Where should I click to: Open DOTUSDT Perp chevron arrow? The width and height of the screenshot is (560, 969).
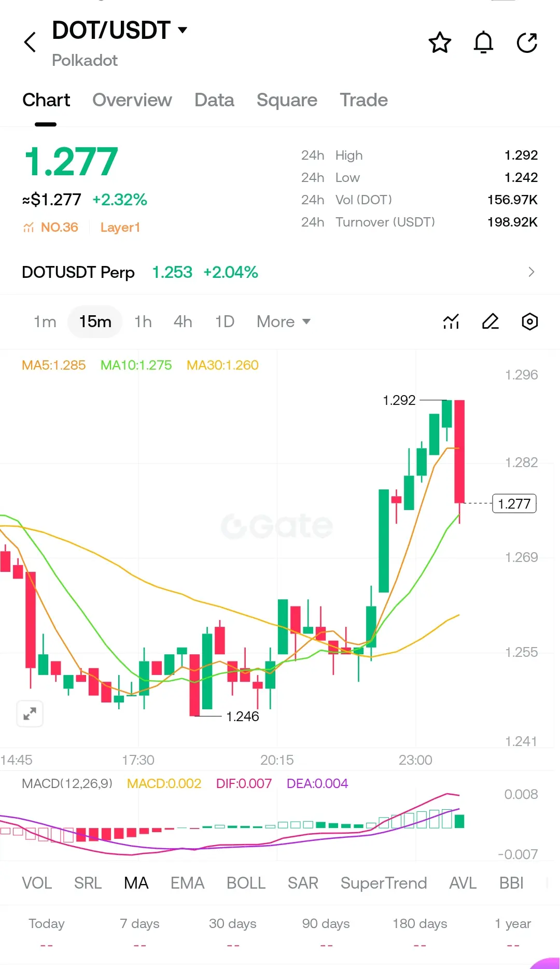(531, 272)
